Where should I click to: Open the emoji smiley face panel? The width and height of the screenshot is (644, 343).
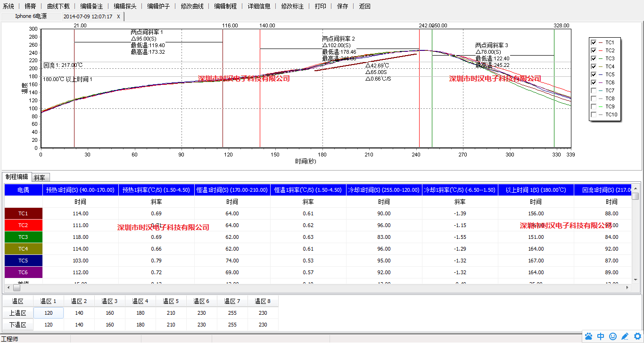pyautogui.click(x=613, y=336)
